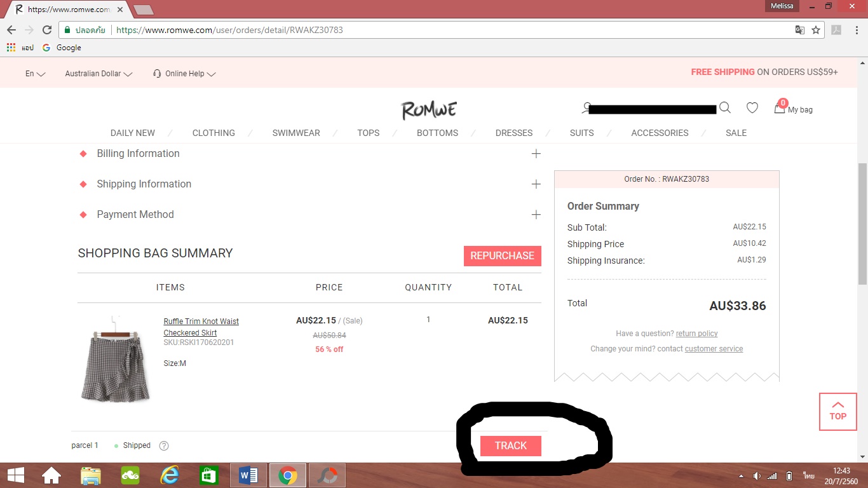
Task: Click the Romwe search magnifier icon
Action: tap(725, 108)
